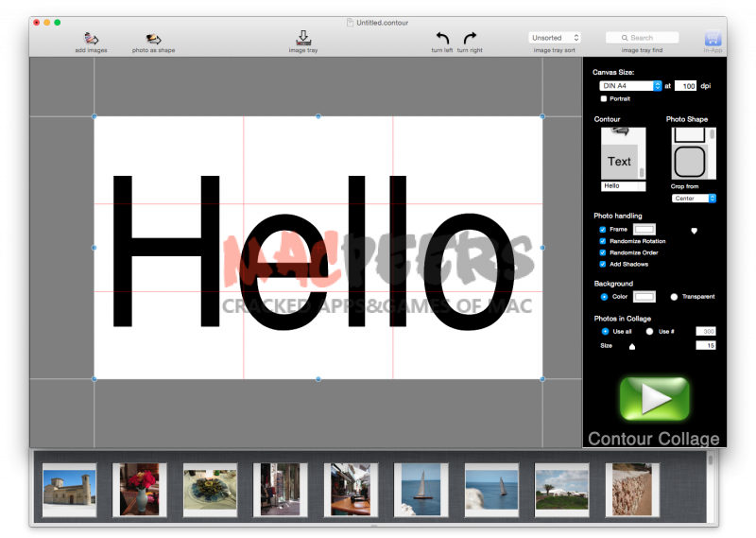The height and width of the screenshot is (538, 756).
Task: Uncheck the Randomize Rotation checkbox
Action: (603, 241)
